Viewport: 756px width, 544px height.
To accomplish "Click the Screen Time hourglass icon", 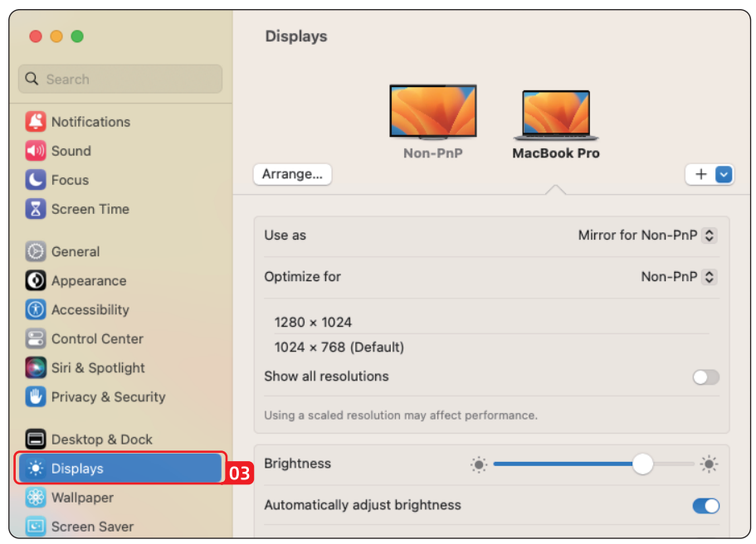I will pyautogui.click(x=36, y=209).
